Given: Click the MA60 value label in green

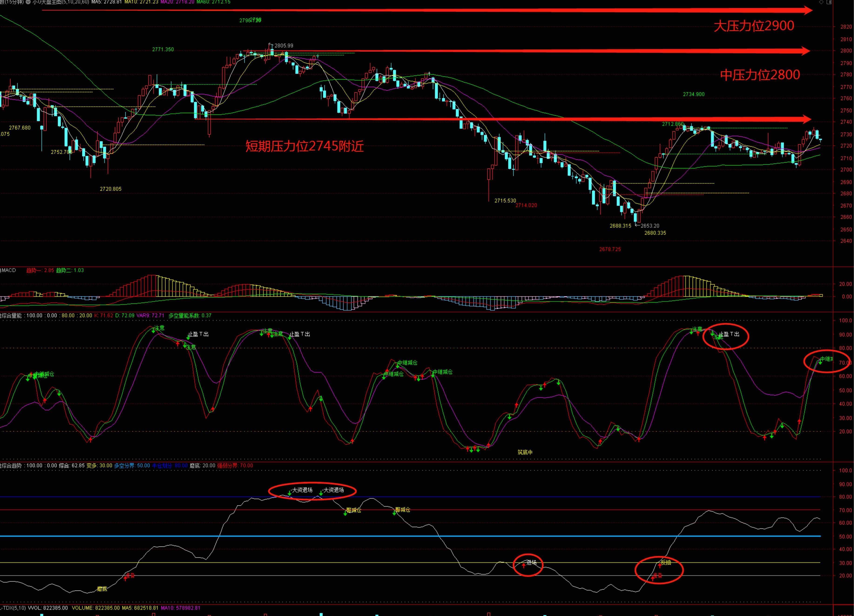Looking at the screenshot, I should [x=213, y=2].
